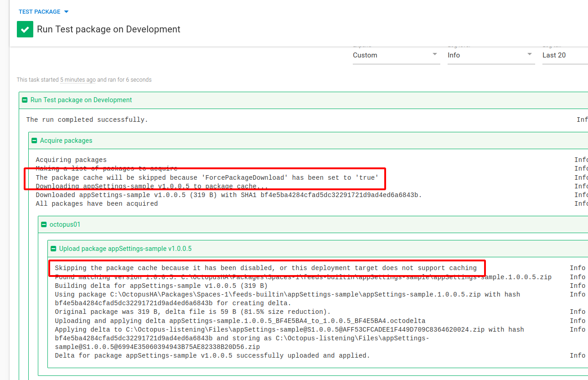The height and width of the screenshot is (380, 588).
Task: Click 'Run Test package on Development' section title
Action: [81, 100]
